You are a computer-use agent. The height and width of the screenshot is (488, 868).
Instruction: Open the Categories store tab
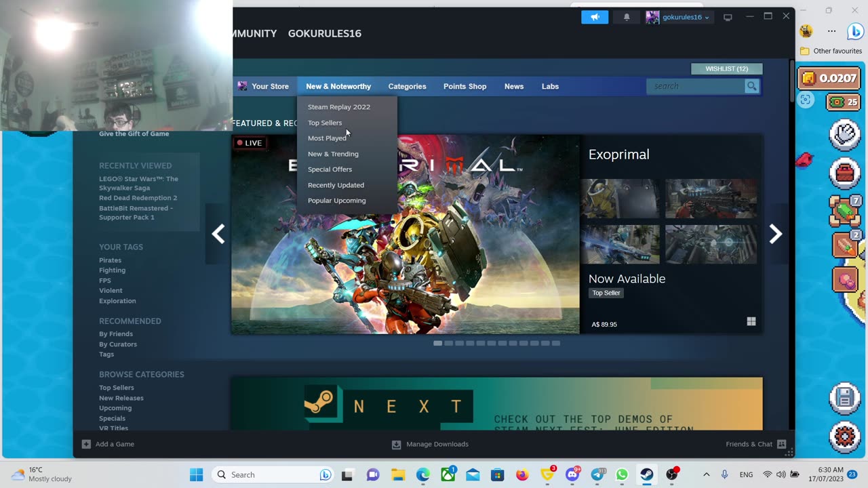[407, 86]
